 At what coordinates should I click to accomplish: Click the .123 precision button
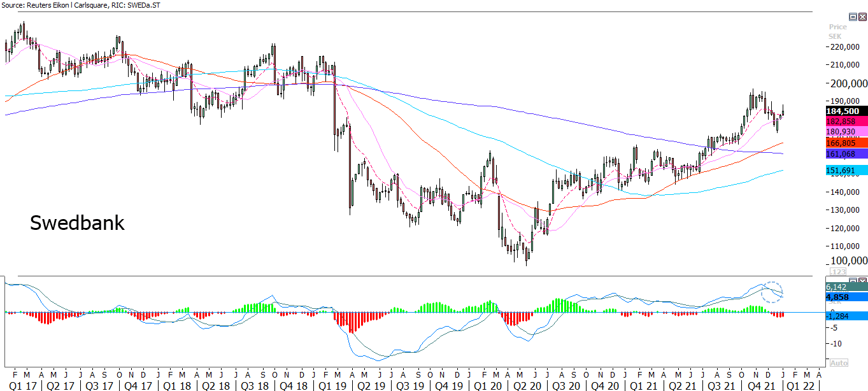tap(838, 272)
